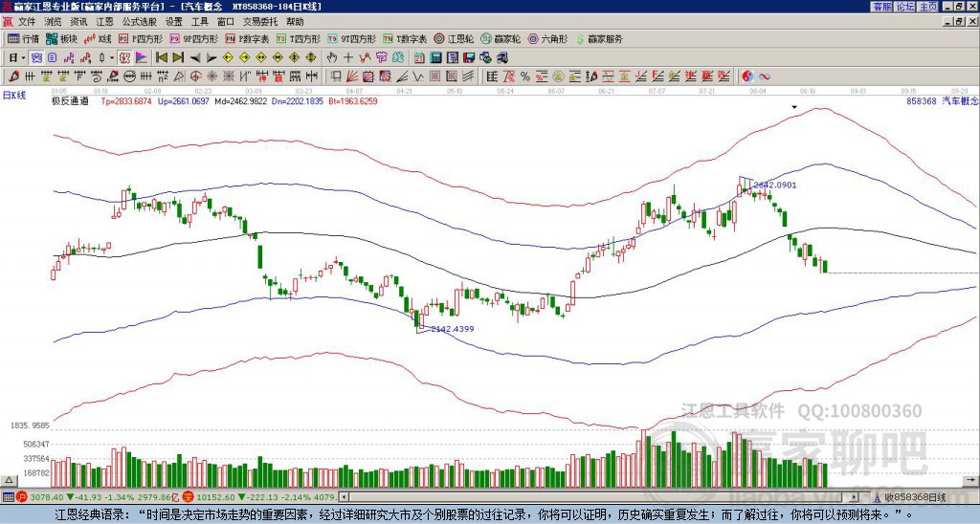This screenshot has width=980, height=524.
Task: Open the P数字表 tool
Action: tap(247, 38)
